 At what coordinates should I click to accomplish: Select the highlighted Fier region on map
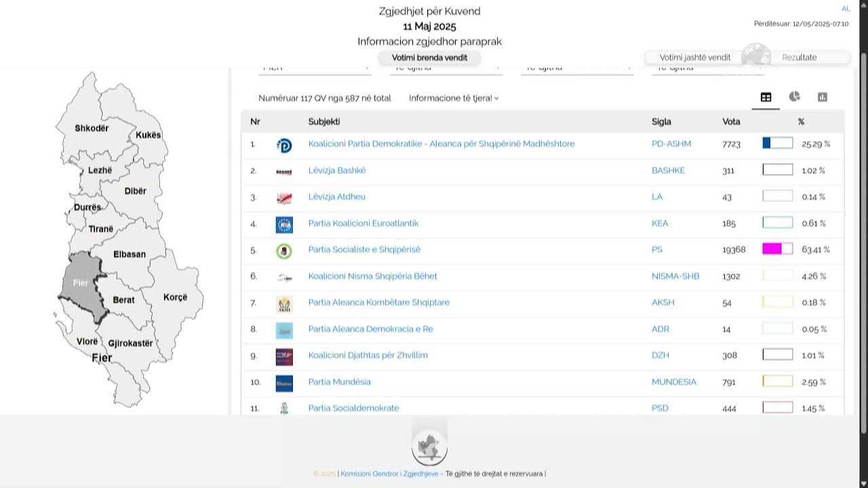(x=81, y=283)
